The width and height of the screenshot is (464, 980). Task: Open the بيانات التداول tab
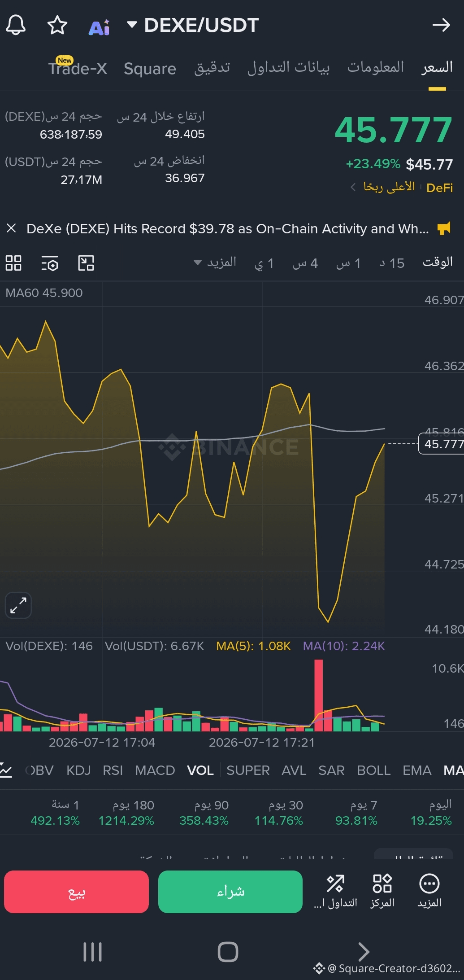tap(289, 67)
